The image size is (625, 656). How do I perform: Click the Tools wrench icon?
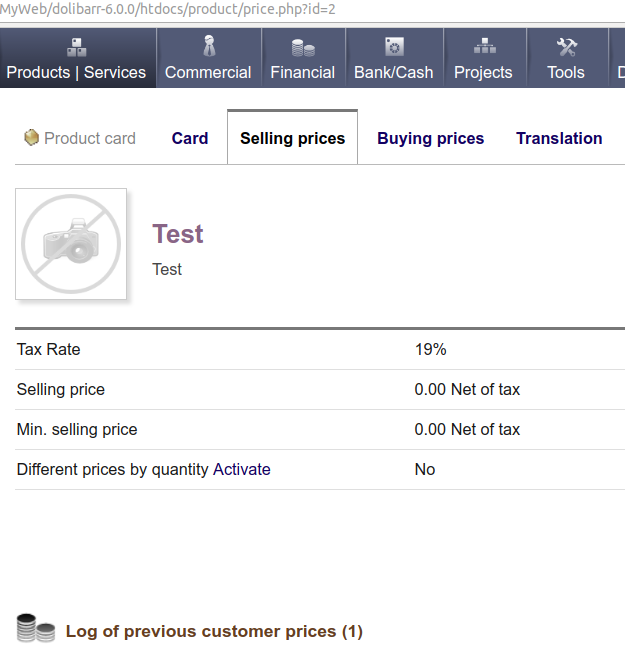point(566,47)
